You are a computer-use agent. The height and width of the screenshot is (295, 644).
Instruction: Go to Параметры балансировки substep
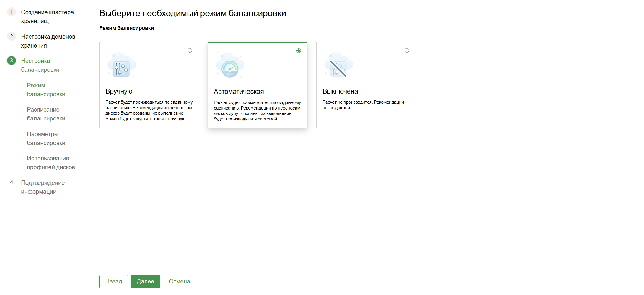46,138
